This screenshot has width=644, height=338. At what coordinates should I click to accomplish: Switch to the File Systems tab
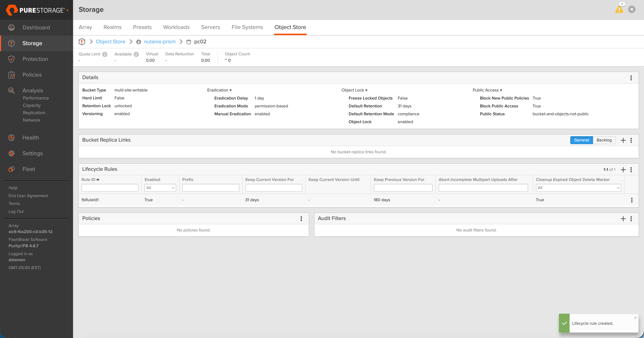pos(247,27)
